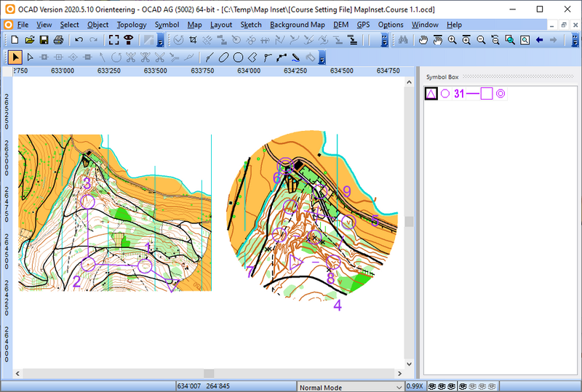Expand the view toolbar overflow options arrow
The image size is (582, 392).
pyautogui.click(x=575, y=40)
